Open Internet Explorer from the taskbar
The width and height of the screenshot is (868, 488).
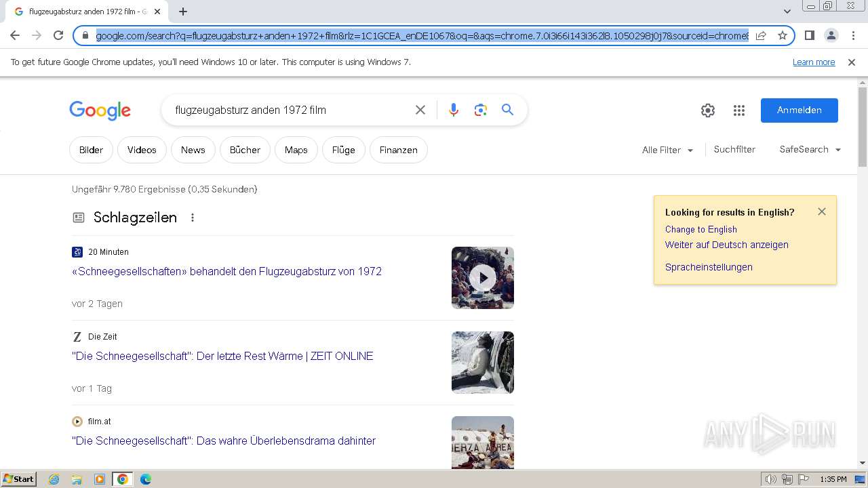tap(54, 479)
